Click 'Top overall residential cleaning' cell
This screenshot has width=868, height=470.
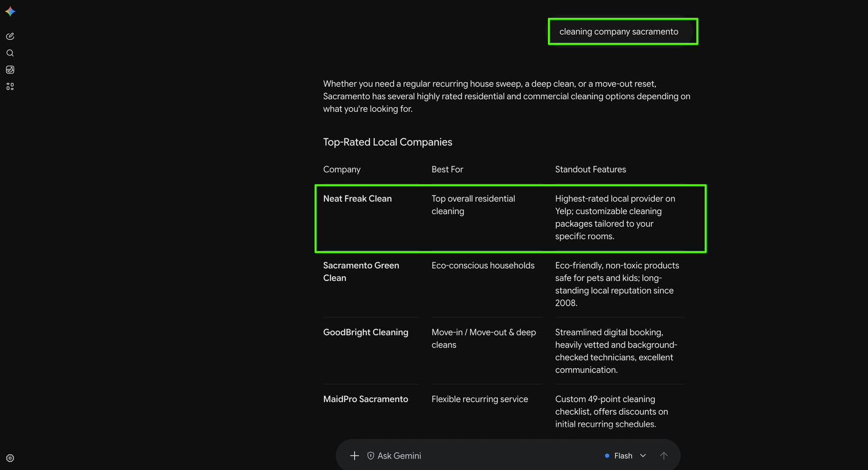click(x=474, y=205)
